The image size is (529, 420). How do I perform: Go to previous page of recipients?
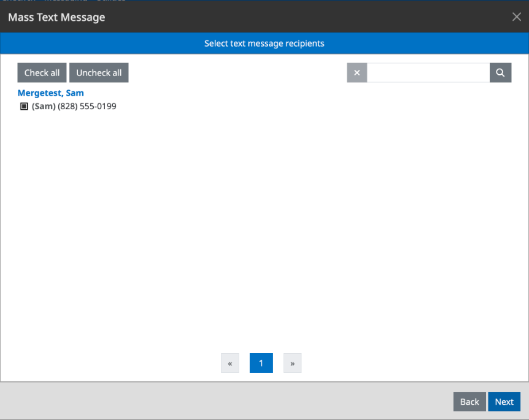(230, 363)
